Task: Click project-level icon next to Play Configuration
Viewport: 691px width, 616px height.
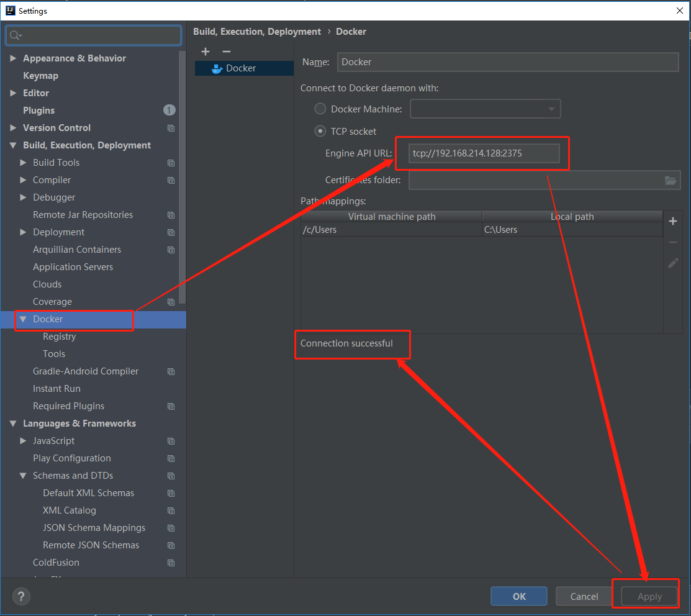Action: coord(171,459)
